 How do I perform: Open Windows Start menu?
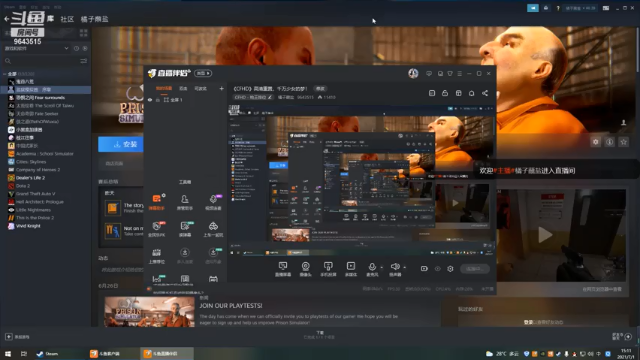8,353
